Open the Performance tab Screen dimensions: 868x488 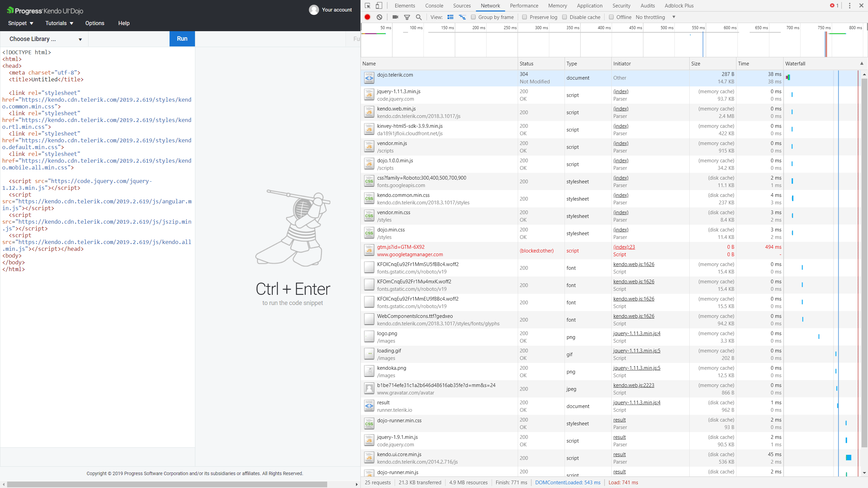[x=524, y=5]
